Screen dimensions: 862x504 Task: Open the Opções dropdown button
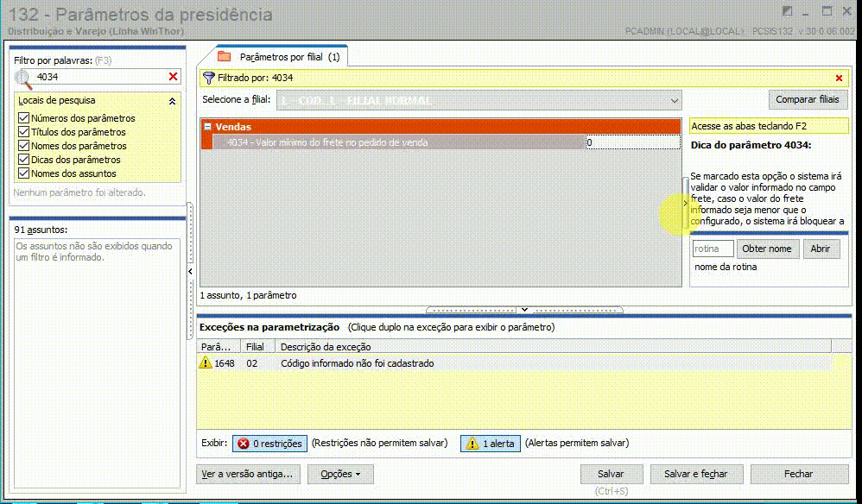click(340, 474)
